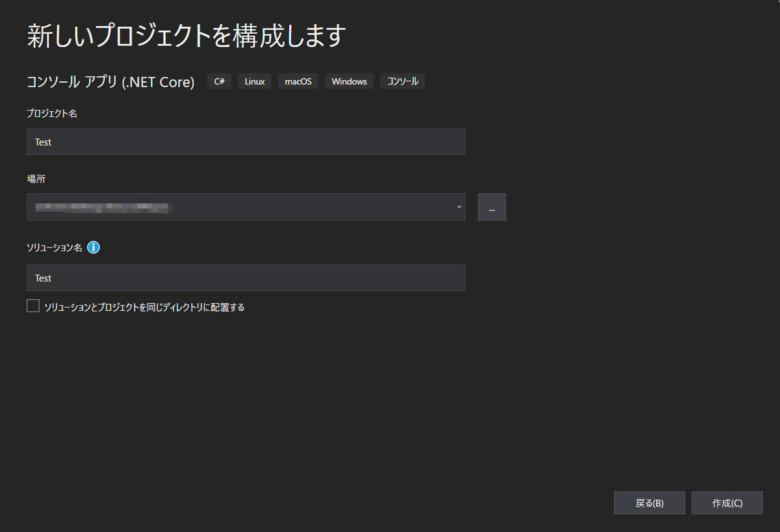The width and height of the screenshot is (780, 532).
Task: Click the コンソール アプリ (.NET Core) template title
Action: tap(109, 81)
